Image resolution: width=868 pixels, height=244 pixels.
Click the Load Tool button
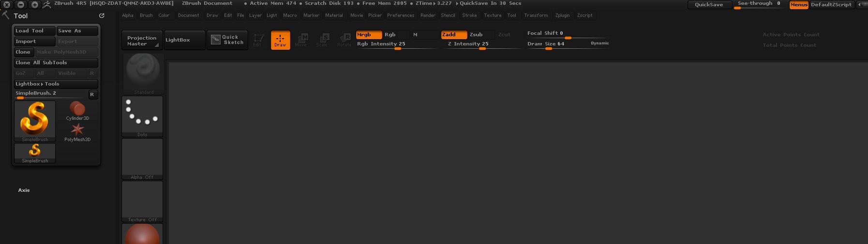(34, 31)
